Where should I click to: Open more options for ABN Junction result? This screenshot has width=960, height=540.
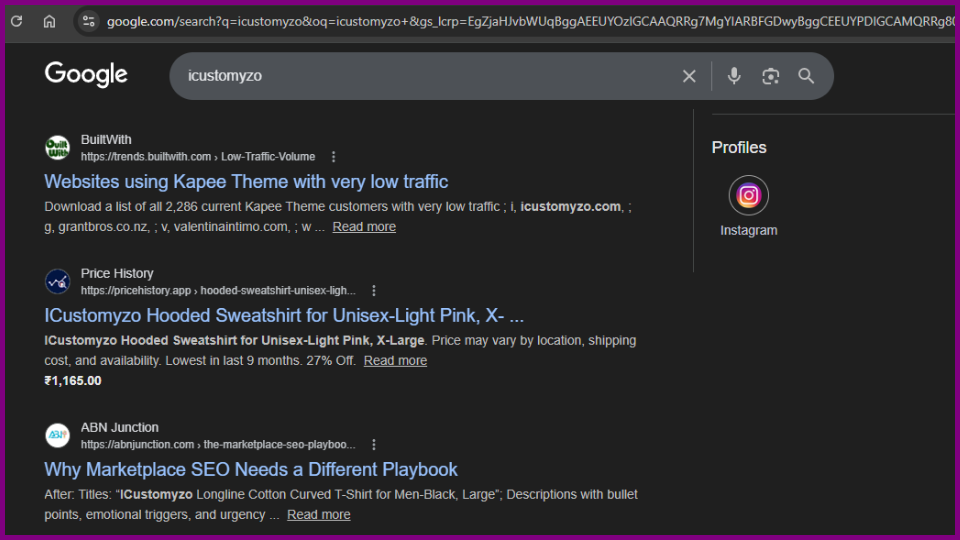point(374,445)
